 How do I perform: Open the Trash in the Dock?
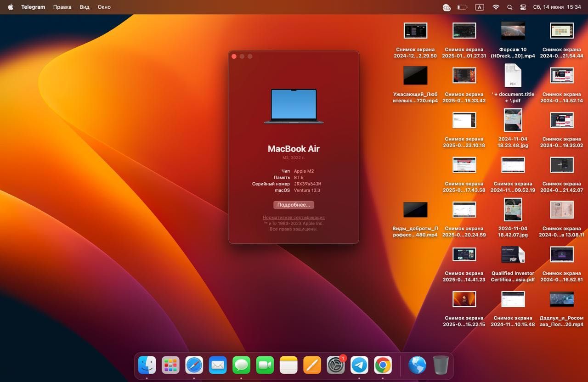coord(441,365)
